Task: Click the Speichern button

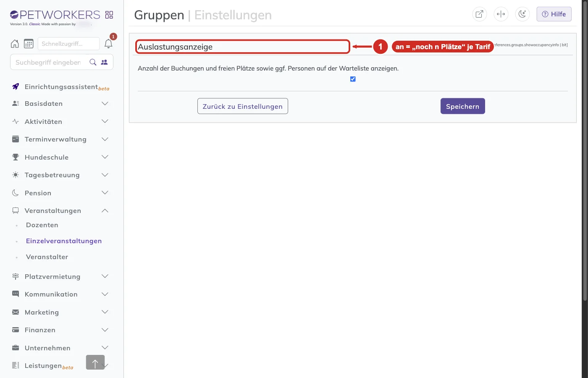Action: click(463, 106)
